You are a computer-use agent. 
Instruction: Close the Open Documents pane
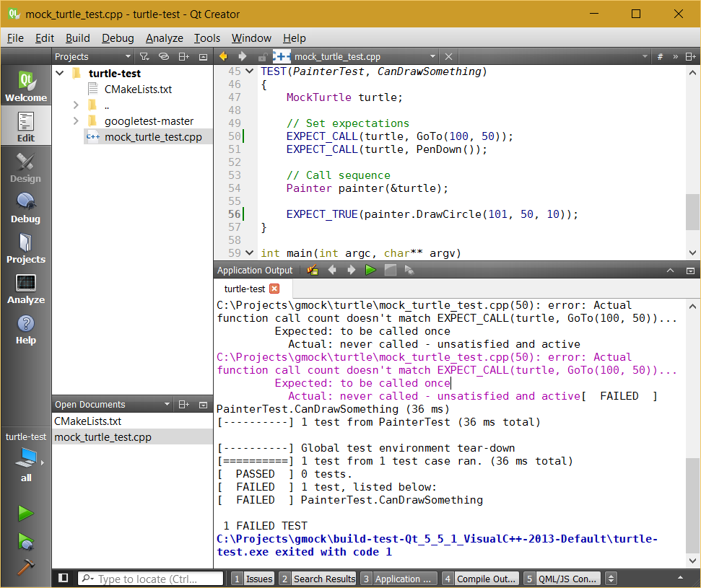[203, 404]
